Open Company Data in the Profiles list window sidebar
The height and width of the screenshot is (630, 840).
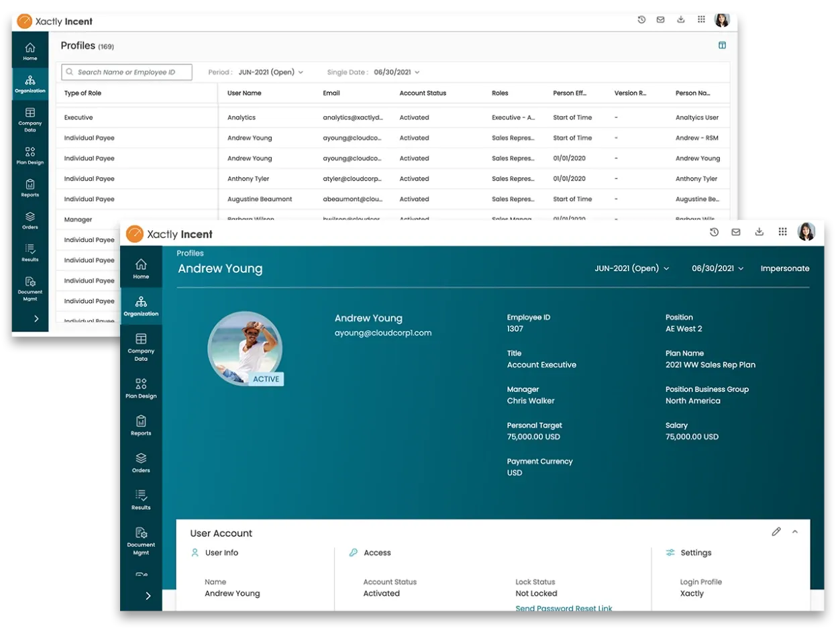click(30, 119)
